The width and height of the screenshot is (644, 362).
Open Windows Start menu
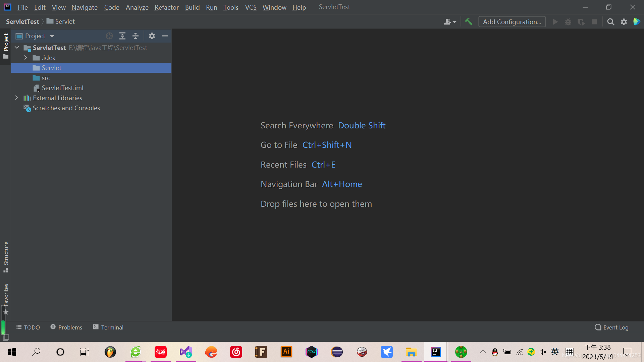[12, 352]
